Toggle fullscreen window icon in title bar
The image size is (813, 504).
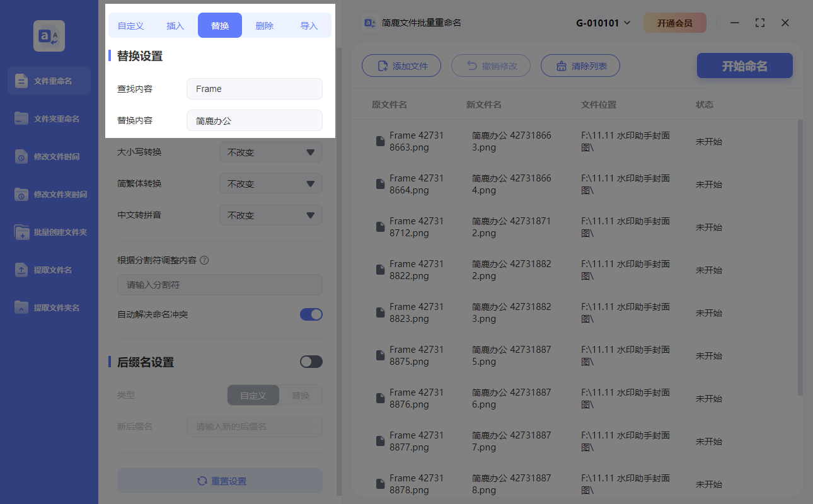(x=760, y=23)
